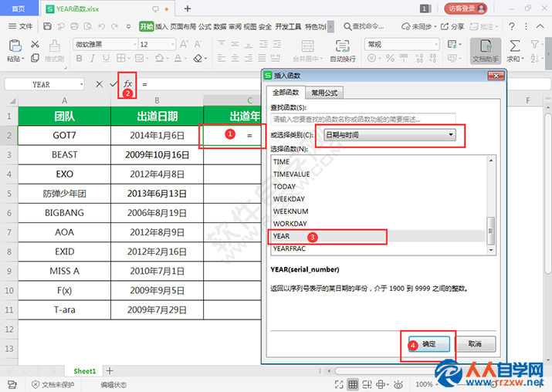Click the decrease font size icon

tap(198, 44)
